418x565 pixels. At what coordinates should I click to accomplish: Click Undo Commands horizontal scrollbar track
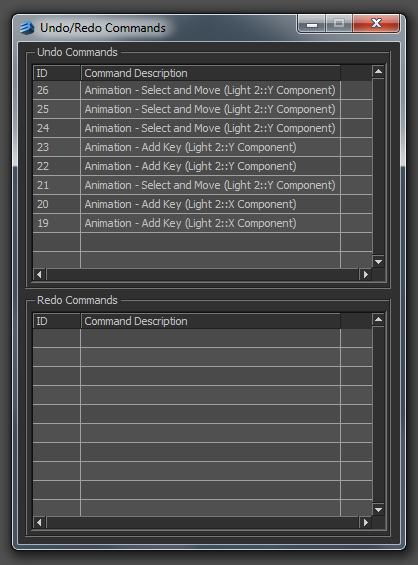tap(203, 275)
